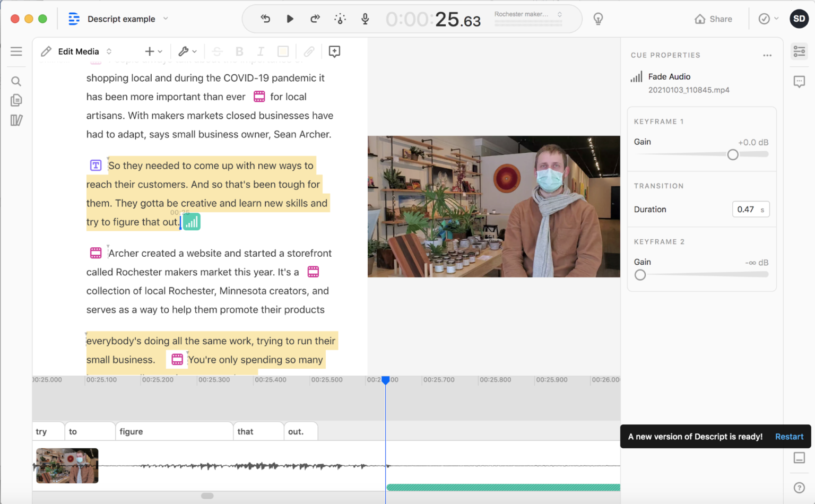This screenshot has width=815, height=504.
Task: Play the composition
Action: pos(290,19)
